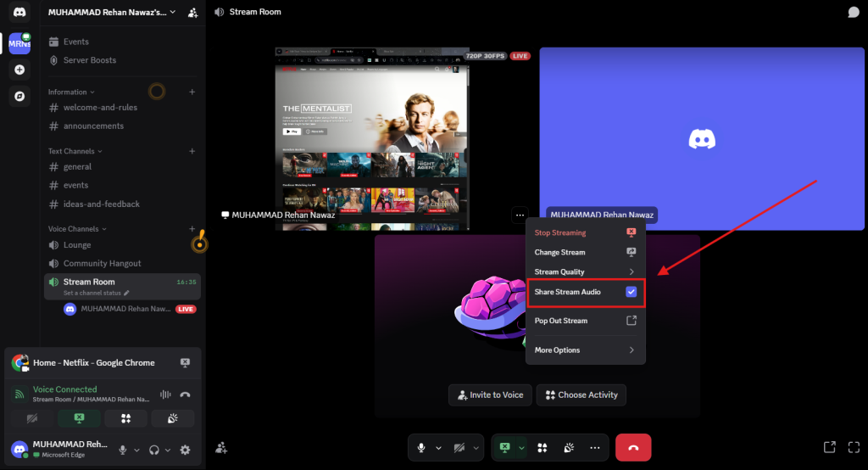This screenshot has width=868, height=470.
Task: Open User Settings gear icon
Action: click(x=185, y=450)
